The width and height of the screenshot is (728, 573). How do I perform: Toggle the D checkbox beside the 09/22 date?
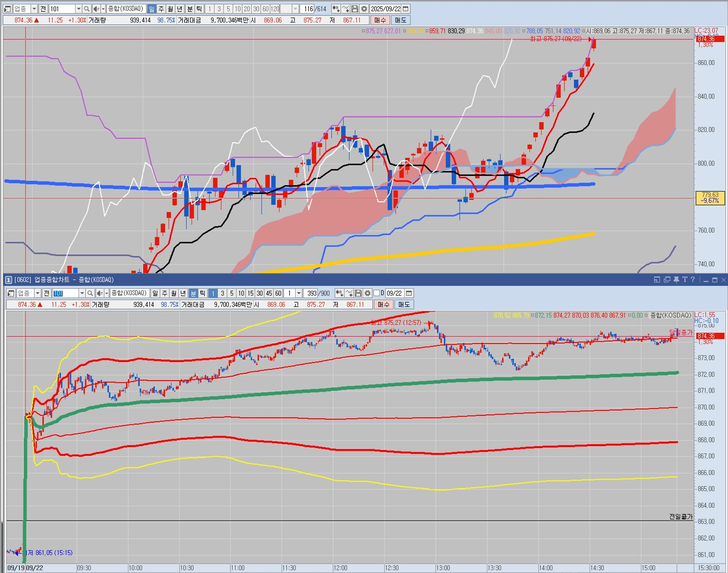pyautogui.click(x=377, y=293)
